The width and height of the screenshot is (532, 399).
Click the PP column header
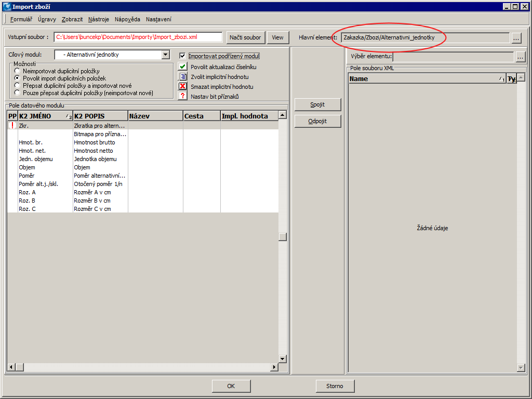pyautogui.click(x=12, y=116)
